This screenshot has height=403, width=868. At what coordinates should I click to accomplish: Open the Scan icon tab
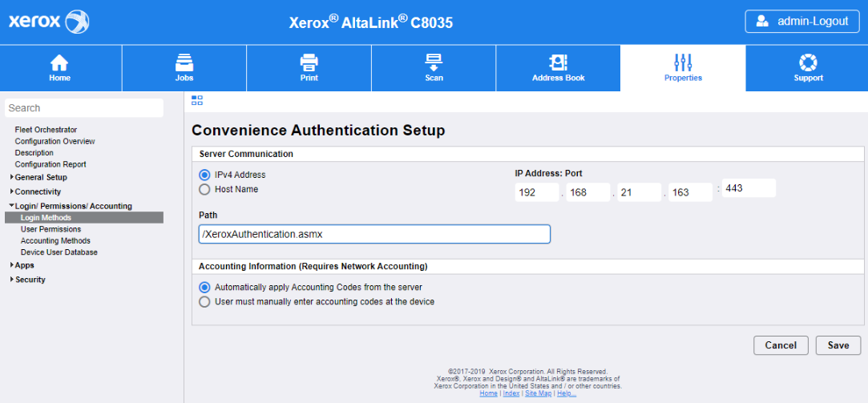click(434, 62)
